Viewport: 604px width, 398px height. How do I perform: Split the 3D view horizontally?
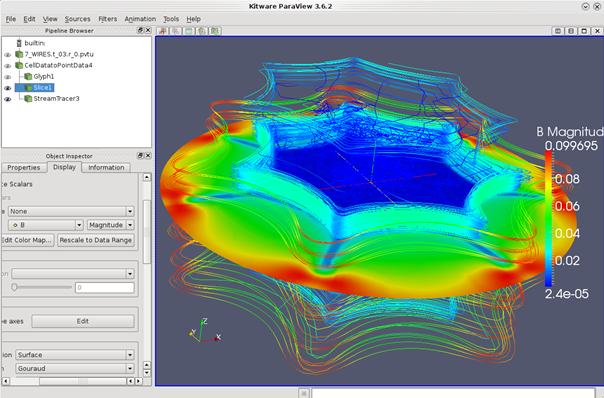click(557, 31)
